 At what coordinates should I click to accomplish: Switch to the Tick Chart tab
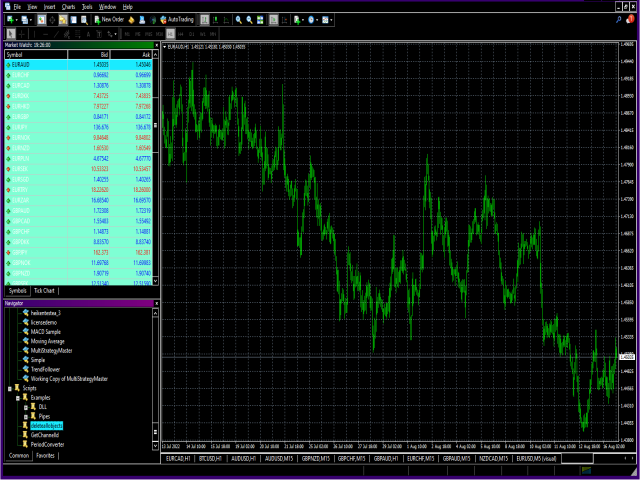[x=44, y=291]
